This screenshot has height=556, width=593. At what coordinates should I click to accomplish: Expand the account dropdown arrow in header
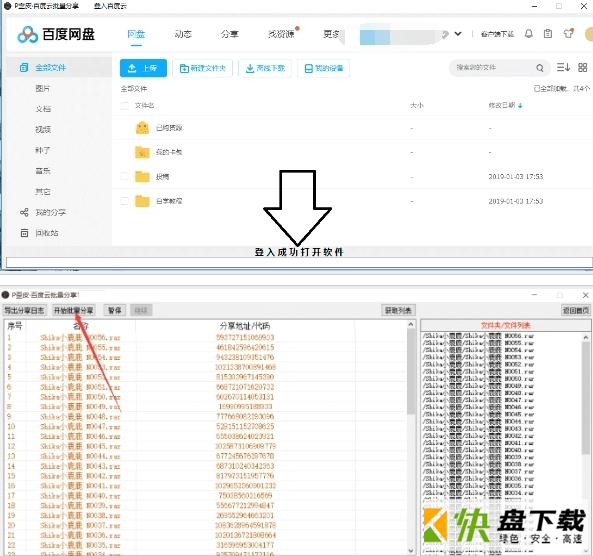tap(458, 34)
